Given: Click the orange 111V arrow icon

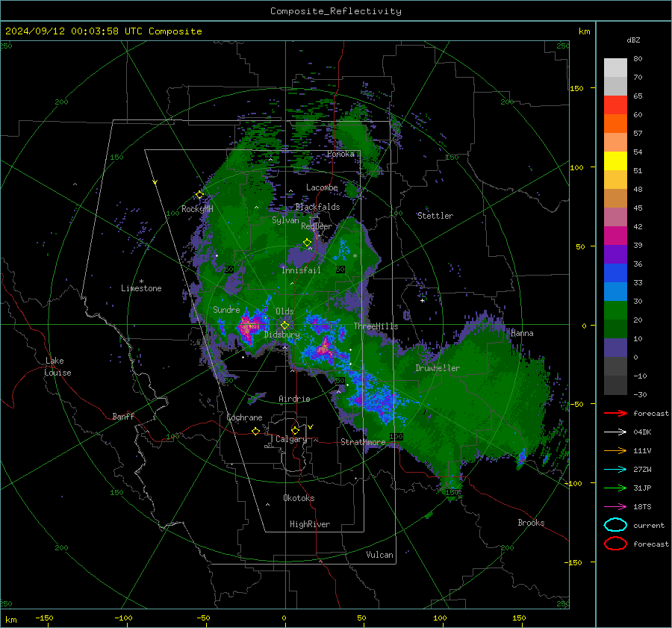Looking at the screenshot, I should 615,450.
